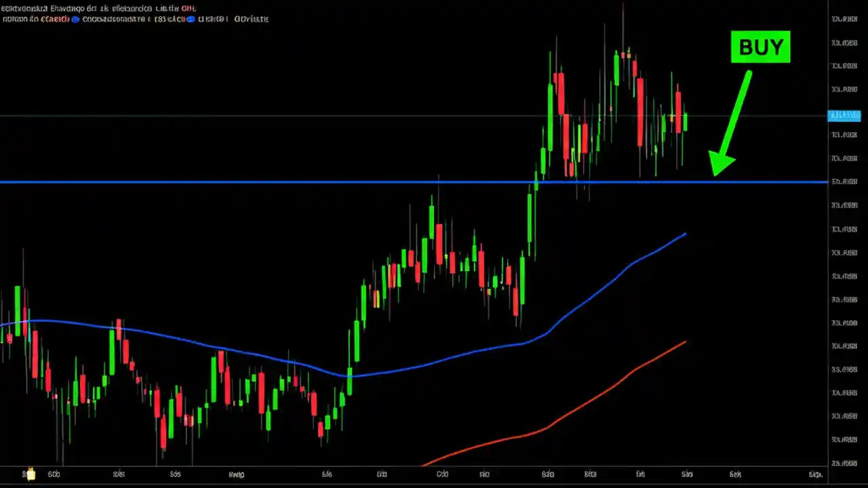868x488 pixels.
Task: Expand the chart symbol legend entry
Action: pos(98,8)
